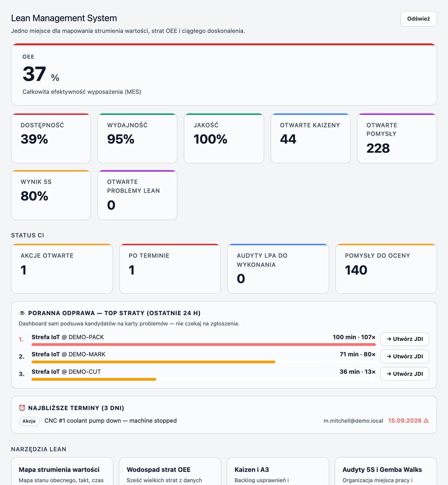Open the Po Terminie status card
448x485 pixels.
click(170, 269)
